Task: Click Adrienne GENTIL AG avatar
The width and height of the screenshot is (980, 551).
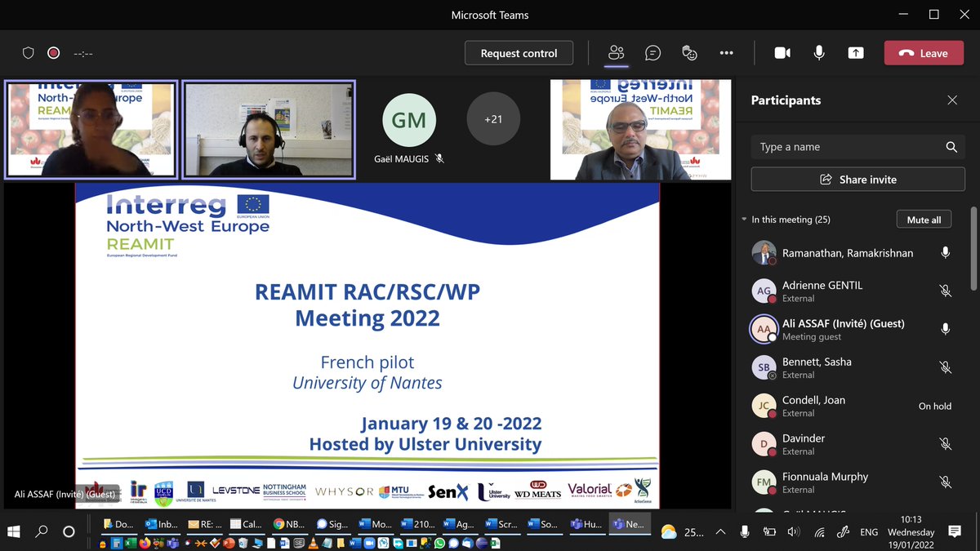Action: pyautogui.click(x=764, y=291)
